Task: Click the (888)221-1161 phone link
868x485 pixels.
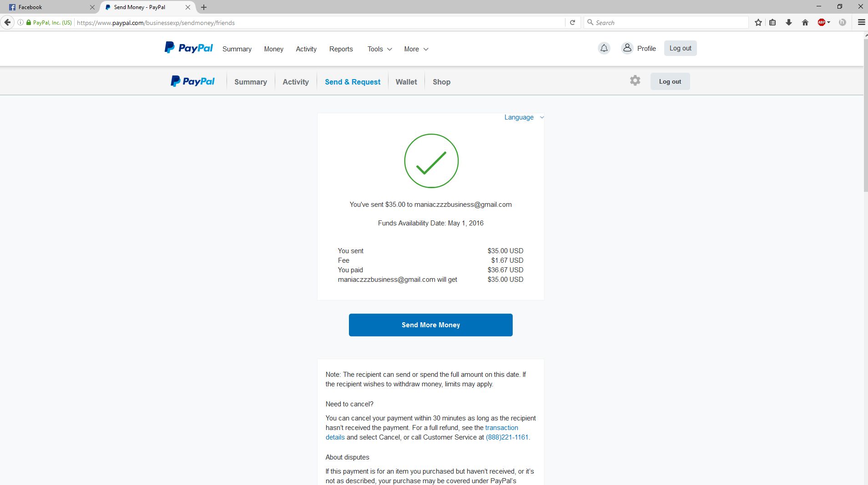Action: click(x=507, y=437)
